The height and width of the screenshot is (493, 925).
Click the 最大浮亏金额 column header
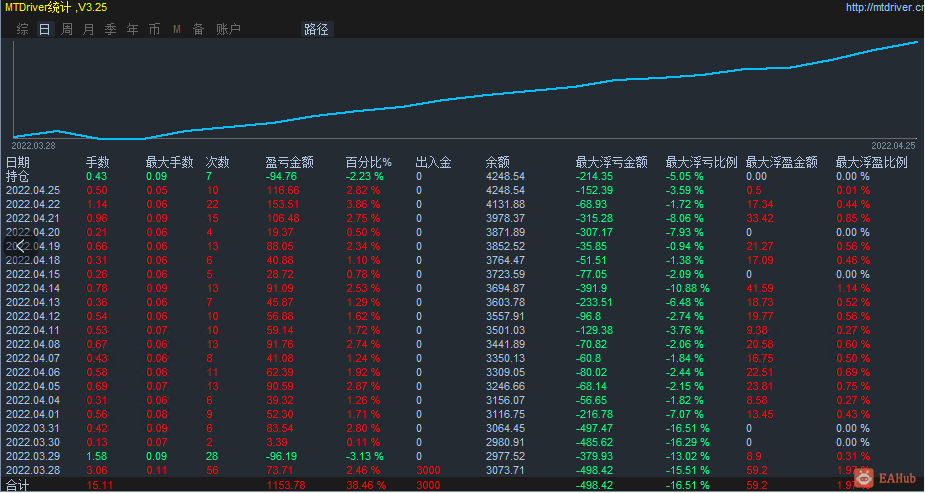612,162
